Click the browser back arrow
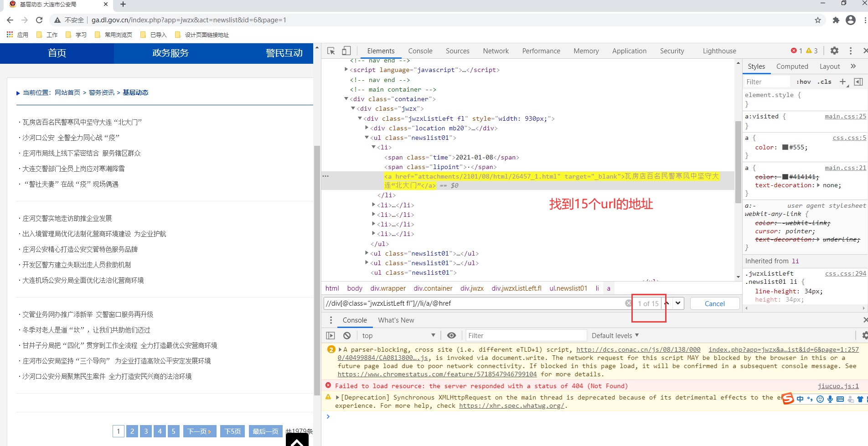Screen dimensions: 868x446 tap(10, 20)
